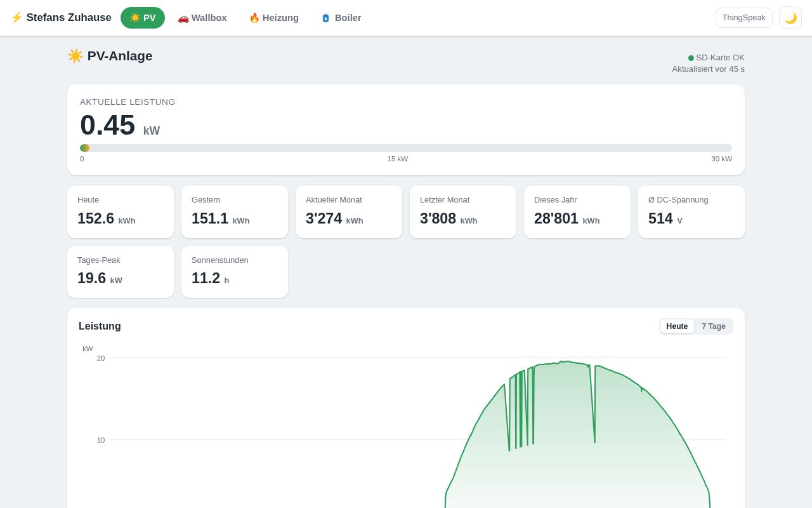812x508 pixels.
Task: Click the 20 label on chart axis
Action: [x=101, y=358]
